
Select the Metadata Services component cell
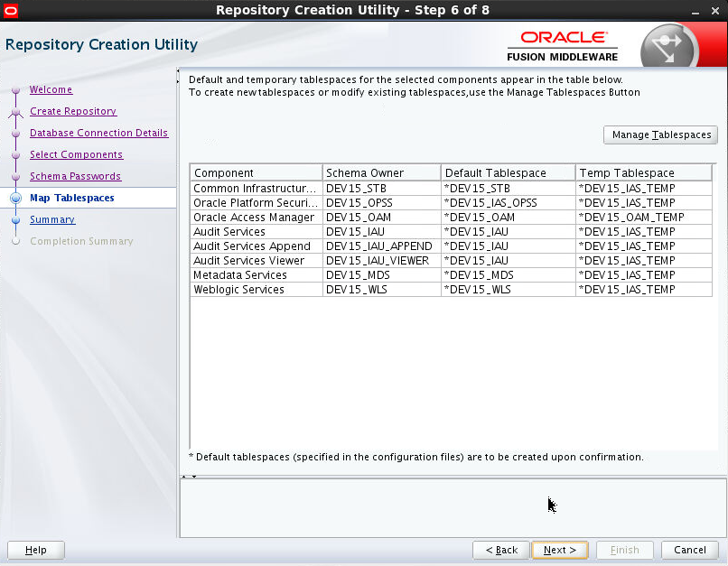[257, 274]
